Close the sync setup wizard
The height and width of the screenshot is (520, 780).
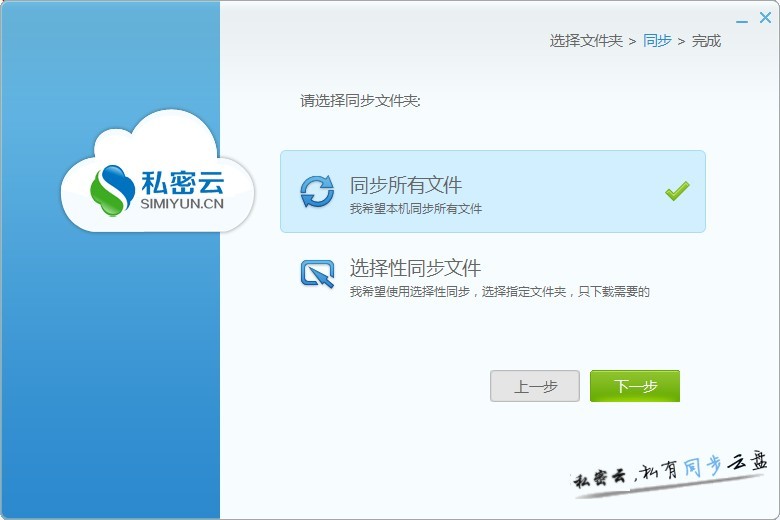click(x=765, y=17)
